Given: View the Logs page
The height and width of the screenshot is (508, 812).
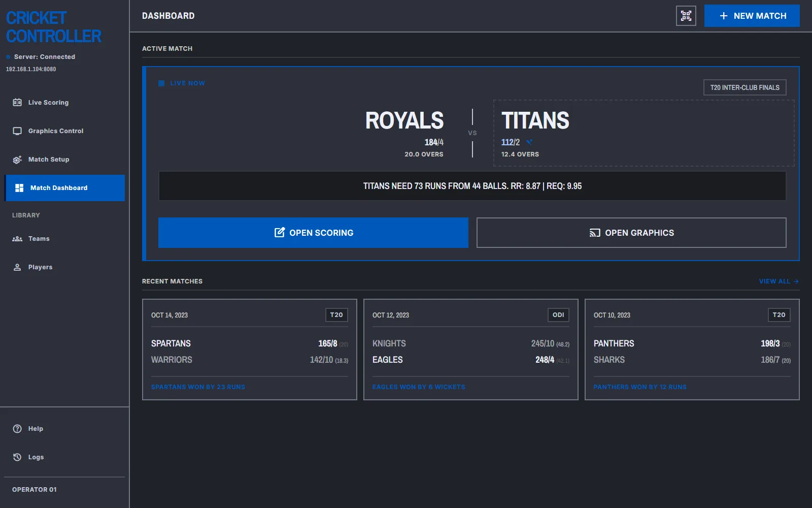Looking at the screenshot, I should (64, 457).
